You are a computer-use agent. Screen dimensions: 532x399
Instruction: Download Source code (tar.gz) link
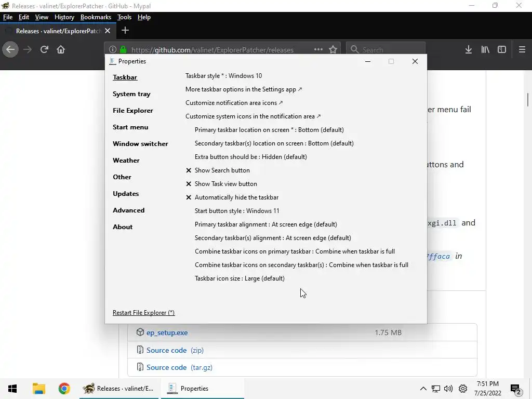click(179, 367)
